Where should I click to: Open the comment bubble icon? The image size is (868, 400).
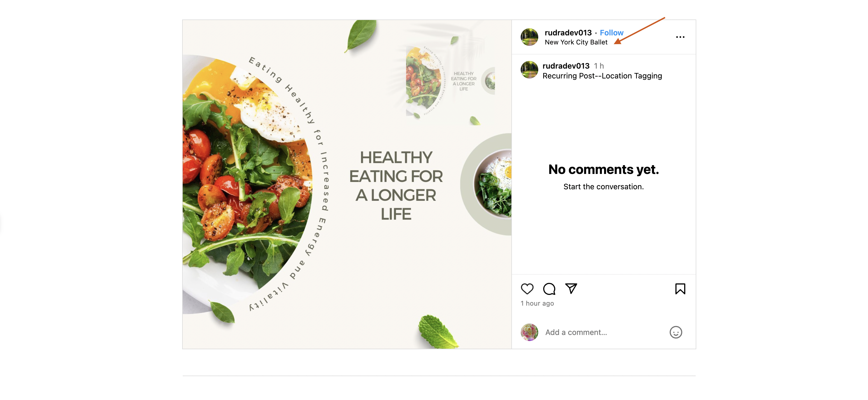click(x=549, y=289)
